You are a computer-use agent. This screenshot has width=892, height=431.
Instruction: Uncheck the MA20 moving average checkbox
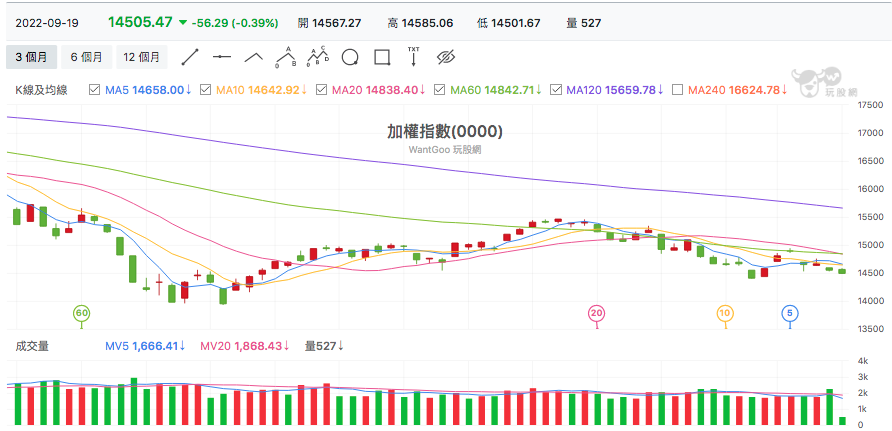320,89
